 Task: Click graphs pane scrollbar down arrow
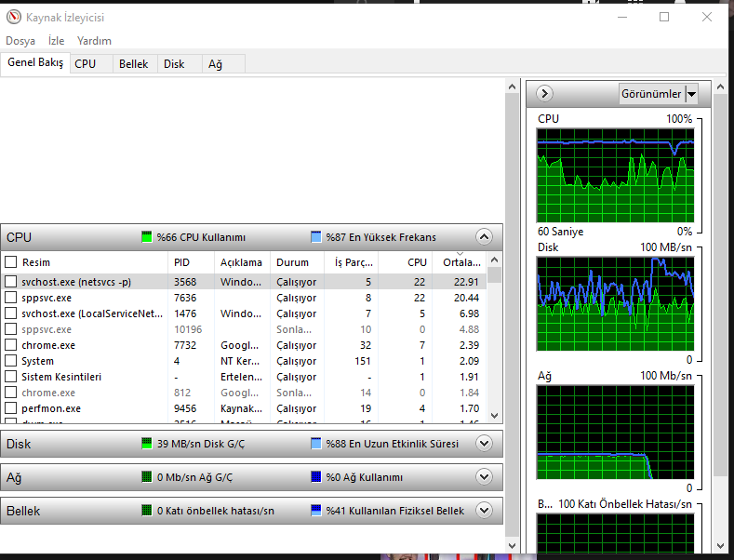click(720, 546)
